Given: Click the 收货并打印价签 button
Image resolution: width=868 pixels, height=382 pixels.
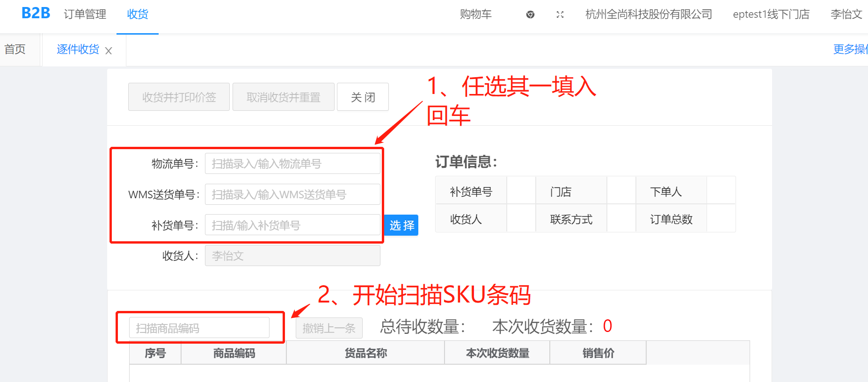Looking at the screenshot, I should (x=179, y=97).
